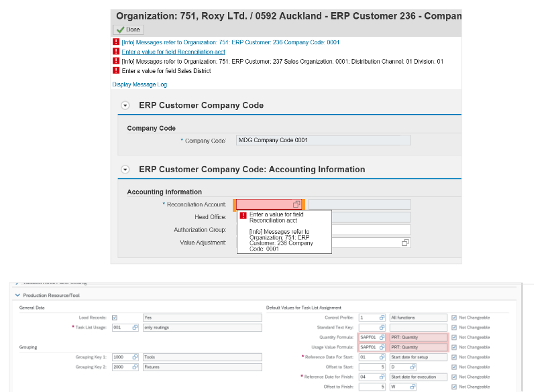Open the Info message for ERP Customer 236
The height and width of the screenshot is (392, 550).
click(231, 42)
